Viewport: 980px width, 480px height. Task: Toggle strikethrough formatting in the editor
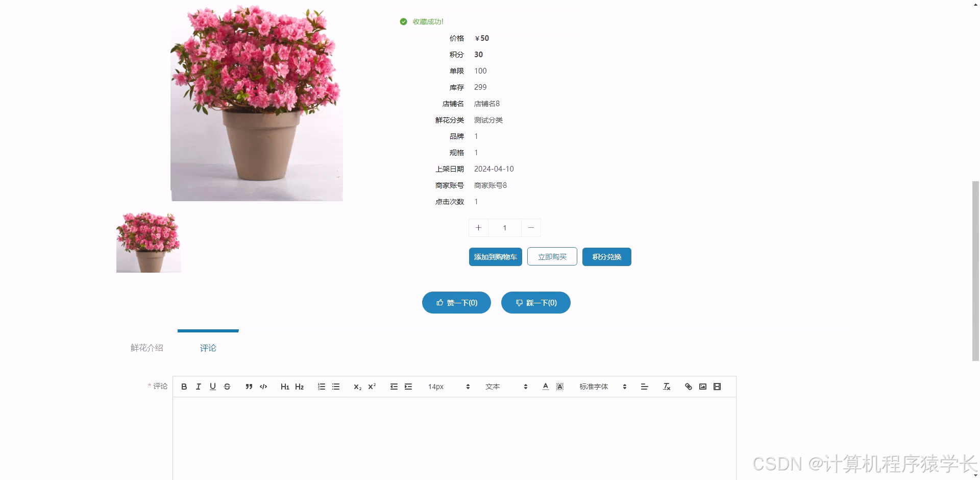pyautogui.click(x=227, y=387)
